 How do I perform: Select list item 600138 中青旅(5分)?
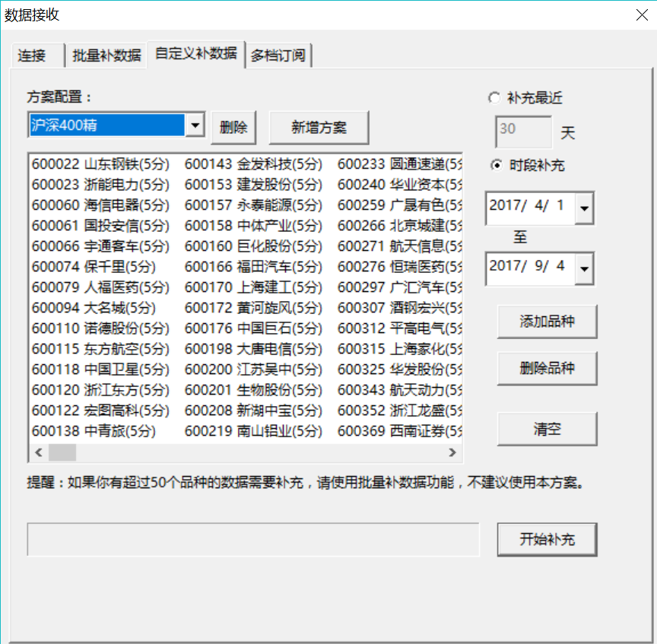click(x=94, y=431)
